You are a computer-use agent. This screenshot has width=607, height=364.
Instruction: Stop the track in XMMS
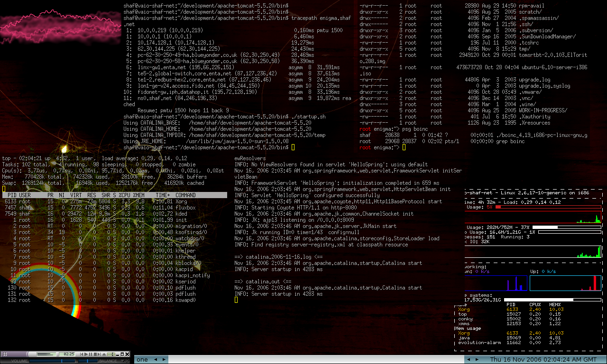pos(95,354)
